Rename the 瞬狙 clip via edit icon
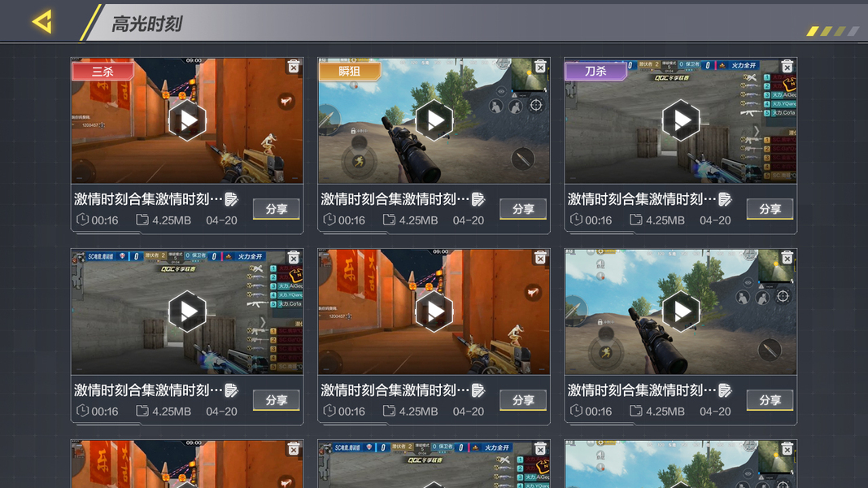This screenshot has width=868, height=488. coord(478,199)
